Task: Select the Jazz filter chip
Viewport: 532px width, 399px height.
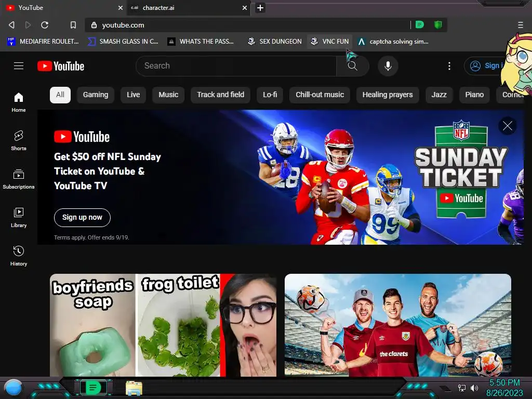Action: tap(438, 95)
